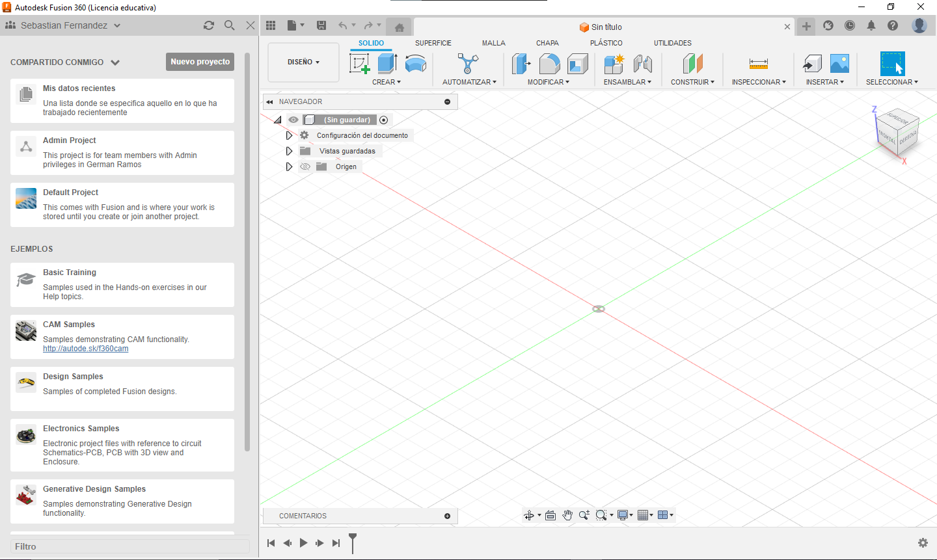Switch to the SUPERFICIE tab

tap(433, 43)
